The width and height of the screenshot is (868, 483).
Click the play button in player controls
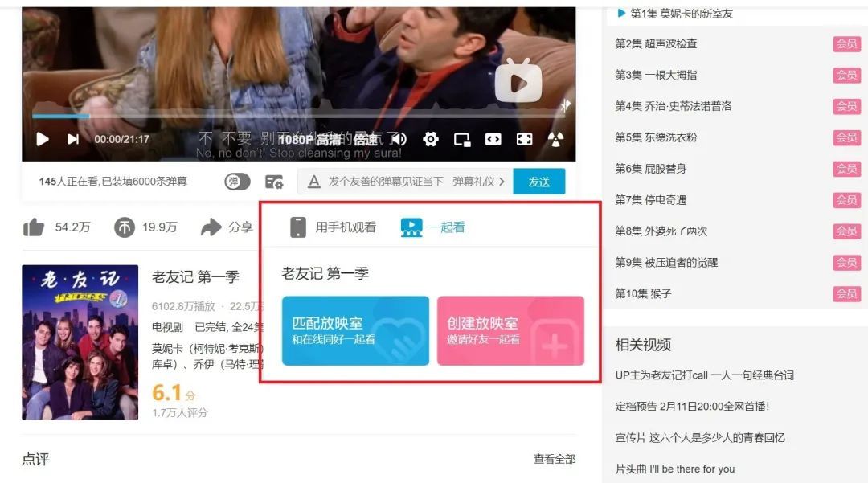[43, 139]
